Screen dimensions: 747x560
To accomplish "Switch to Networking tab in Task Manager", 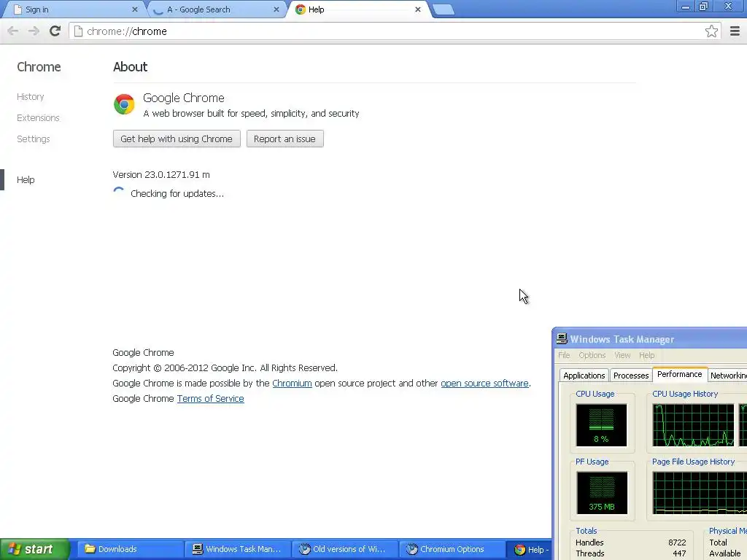I will click(729, 376).
